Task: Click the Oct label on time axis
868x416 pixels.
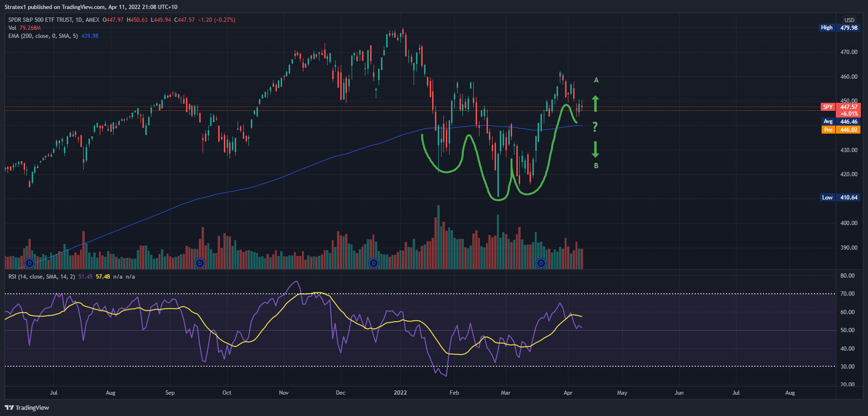Action: point(227,393)
